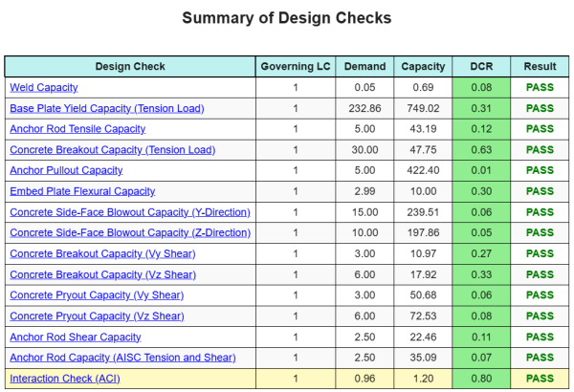This screenshot has width=574, height=392.
Task: Follow the Anchor Pullout Capacity link
Action: 66,170
